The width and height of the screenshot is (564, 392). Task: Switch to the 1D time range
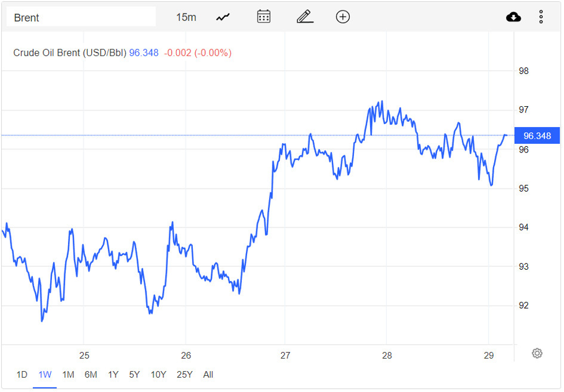point(21,375)
